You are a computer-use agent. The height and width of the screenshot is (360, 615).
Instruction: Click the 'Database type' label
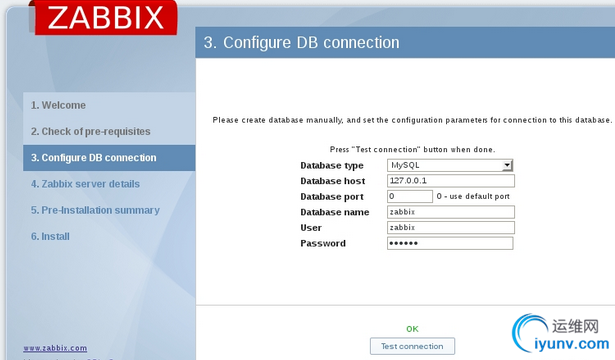click(x=332, y=165)
